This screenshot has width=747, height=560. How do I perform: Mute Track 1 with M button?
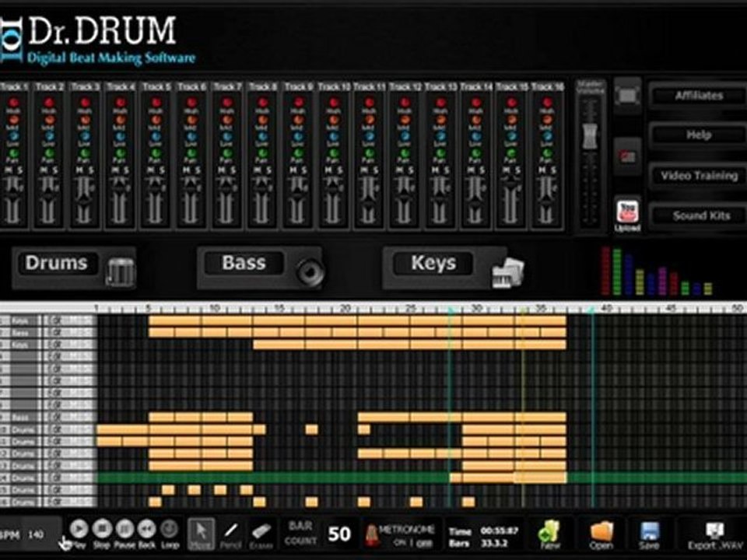pos(9,170)
